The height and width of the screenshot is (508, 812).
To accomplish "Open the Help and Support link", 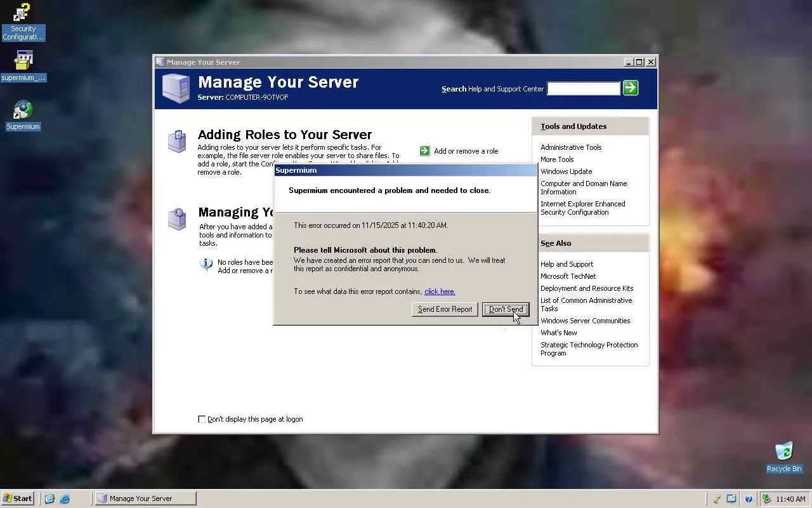I will pyautogui.click(x=567, y=264).
